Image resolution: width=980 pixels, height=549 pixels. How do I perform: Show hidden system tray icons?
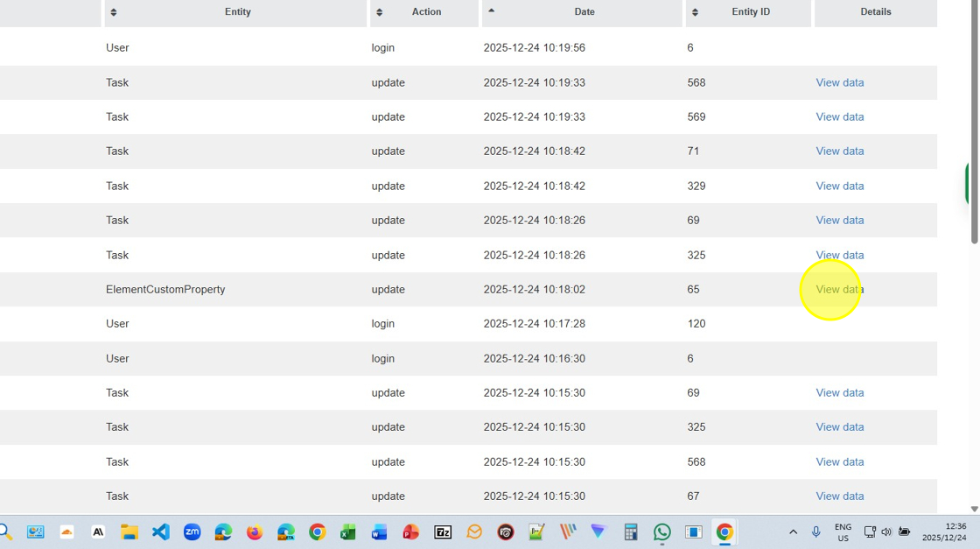tap(793, 531)
